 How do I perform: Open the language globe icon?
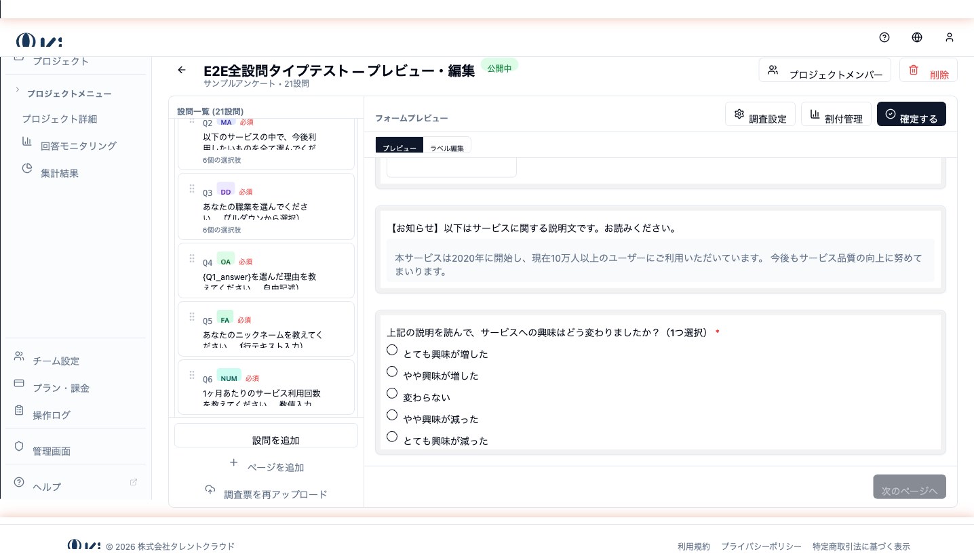(917, 37)
